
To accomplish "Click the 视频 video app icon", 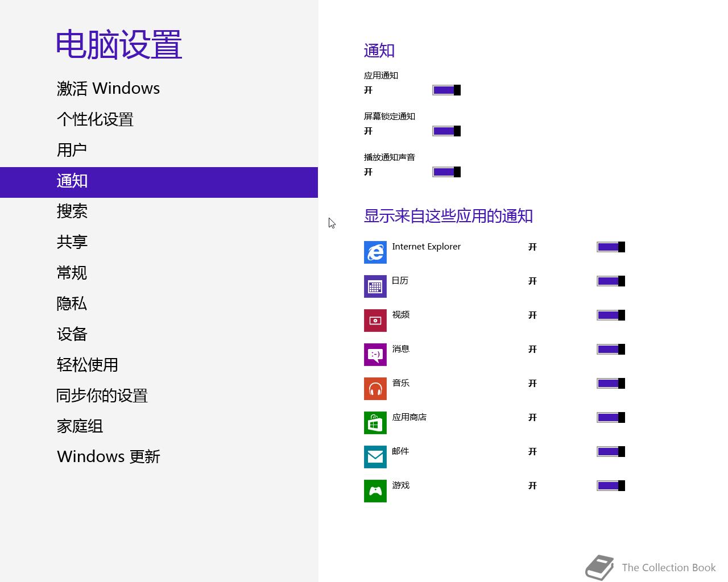I will tap(375, 321).
